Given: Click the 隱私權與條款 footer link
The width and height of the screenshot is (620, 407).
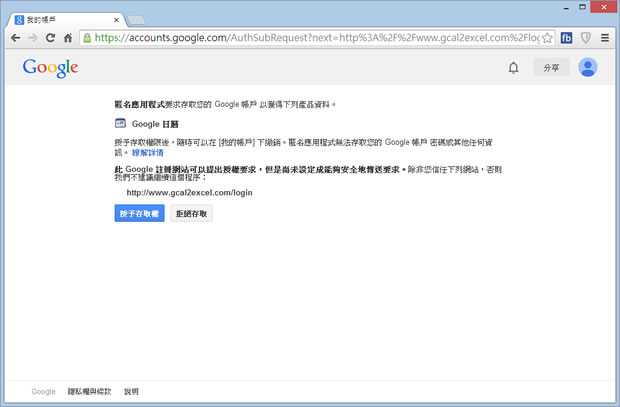Looking at the screenshot, I should pos(89,391).
